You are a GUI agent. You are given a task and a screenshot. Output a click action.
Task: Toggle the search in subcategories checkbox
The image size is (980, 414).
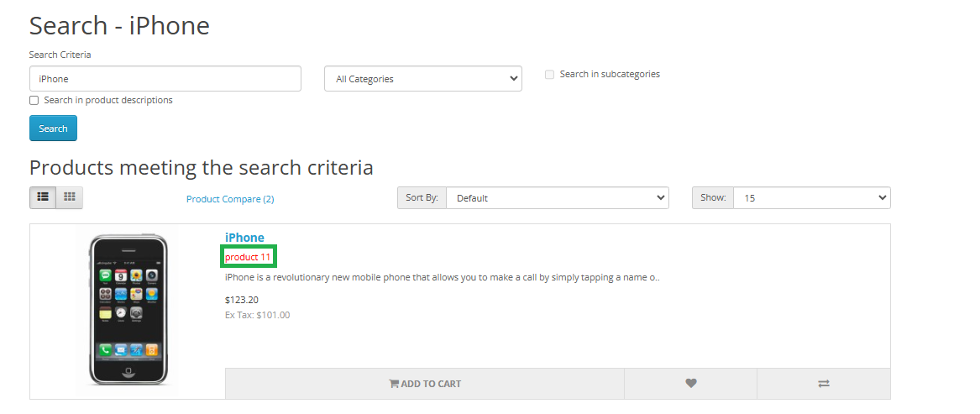pos(549,75)
